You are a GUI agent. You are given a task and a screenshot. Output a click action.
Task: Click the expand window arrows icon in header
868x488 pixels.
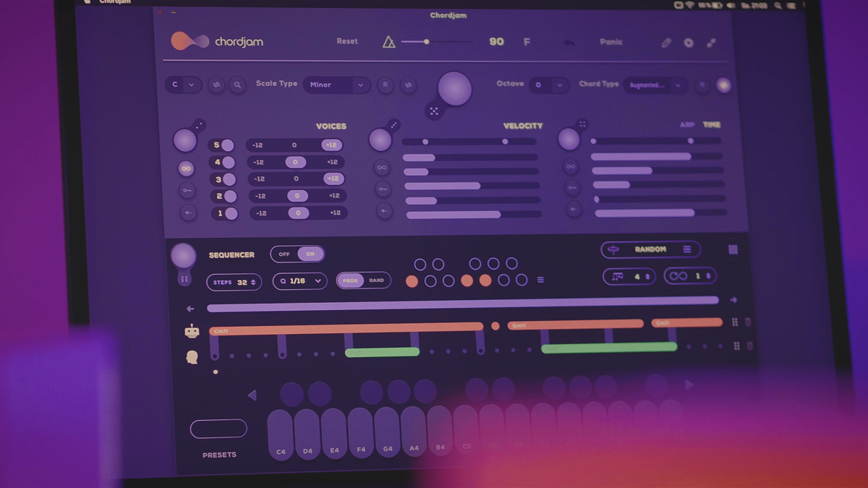[x=712, y=43]
